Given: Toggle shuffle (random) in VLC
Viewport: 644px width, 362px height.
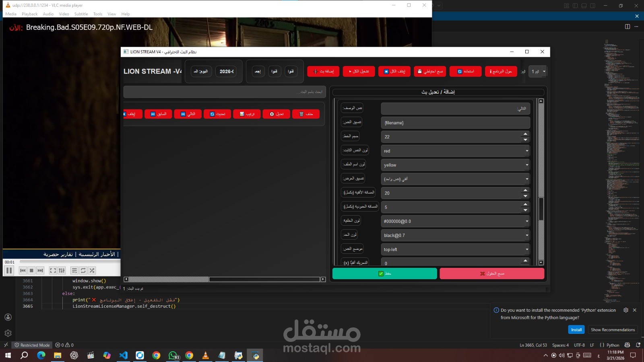Looking at the screenshot, I should (92, 271).
